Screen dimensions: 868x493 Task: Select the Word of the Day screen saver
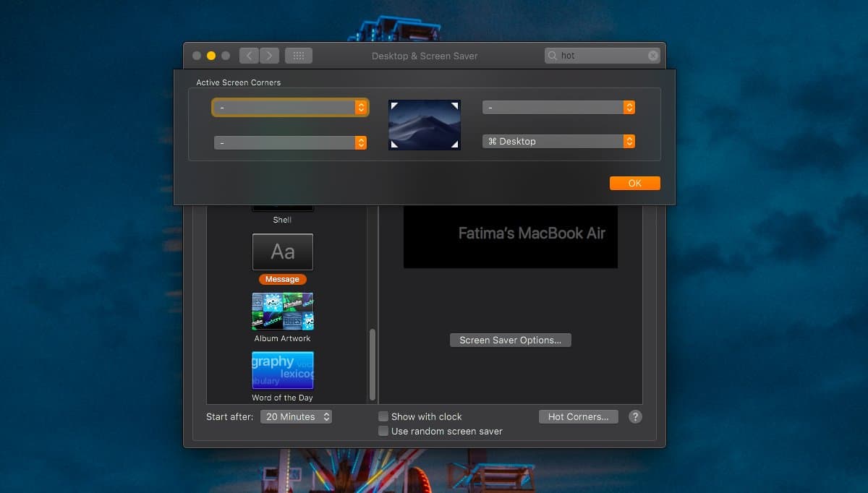coord(282,370)
